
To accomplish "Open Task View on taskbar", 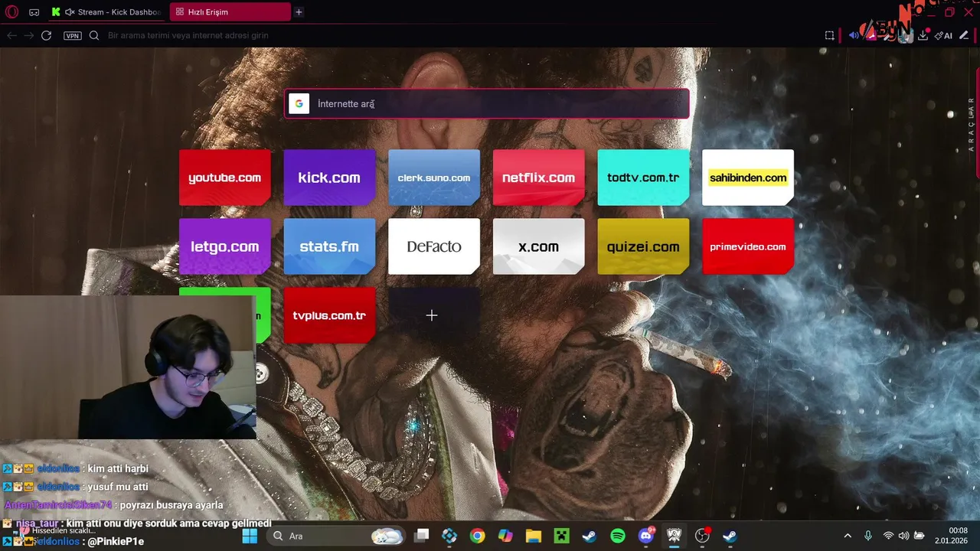I will (x=422, y=536).
